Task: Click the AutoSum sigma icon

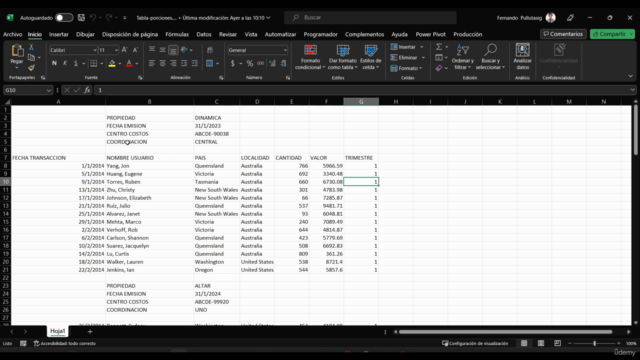Action: pos(439,47)
